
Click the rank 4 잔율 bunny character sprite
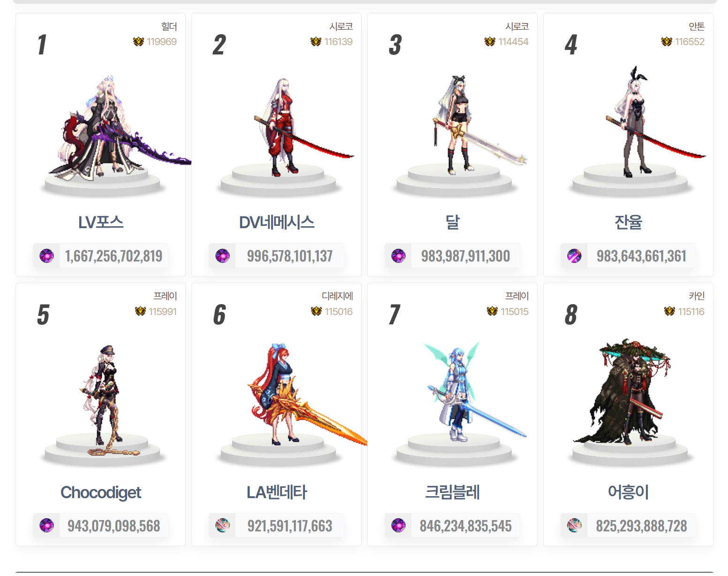pyautogui.click(x=633, y=122)
